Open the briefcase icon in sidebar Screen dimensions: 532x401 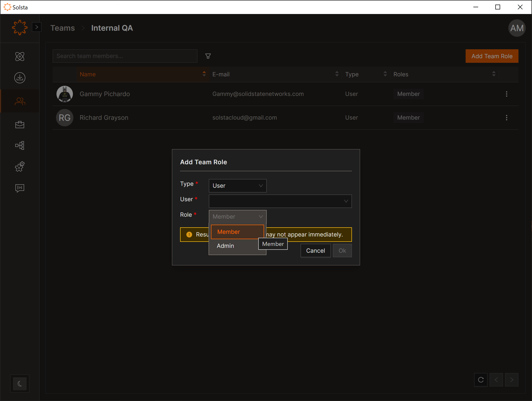[x=20, y=125]
